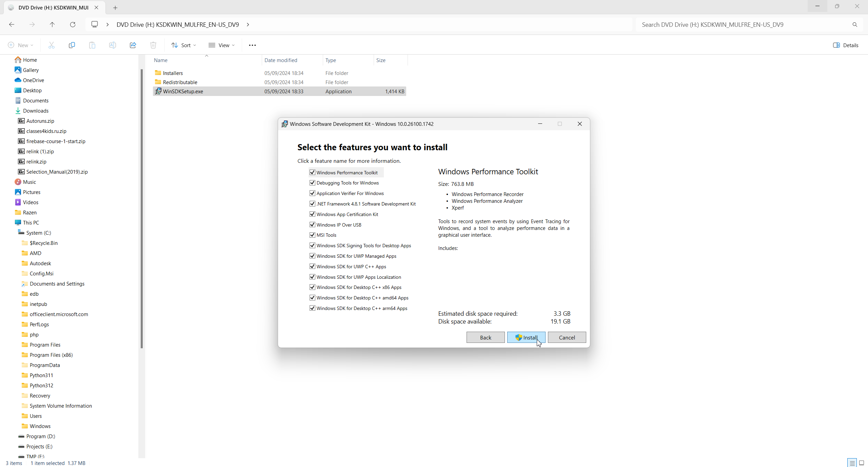868x467 pixels.
Task: Open a new tab with plus button
Action: coord(115,7)
